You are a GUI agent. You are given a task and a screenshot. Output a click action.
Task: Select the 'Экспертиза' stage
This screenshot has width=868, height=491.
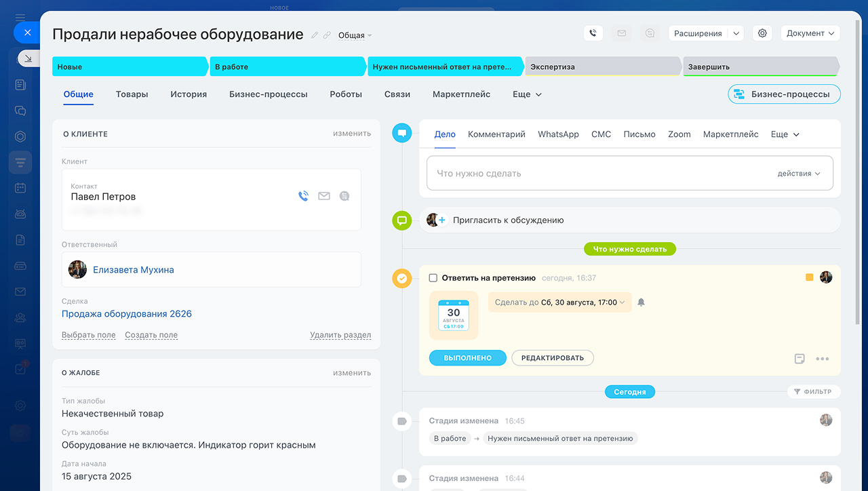tap(603, 66)
